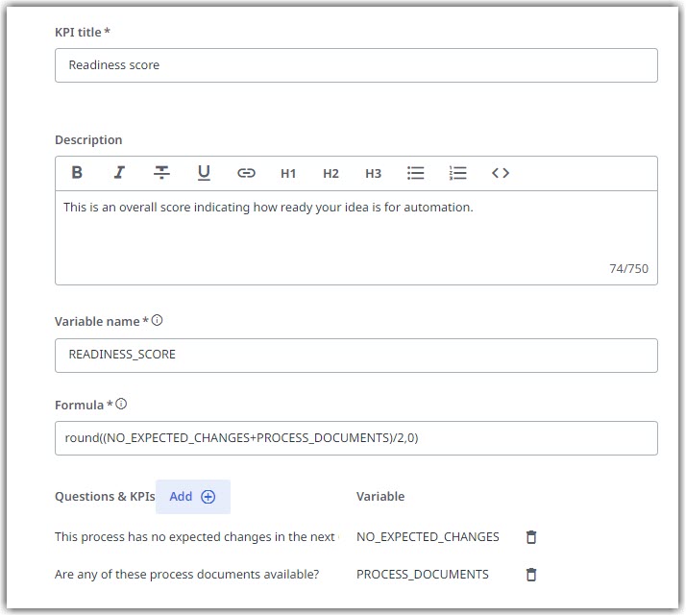The width and height of the screenshot is (686, 616).
Task: Select the 'This process has no expected changes' question
Action: point(196,537)
